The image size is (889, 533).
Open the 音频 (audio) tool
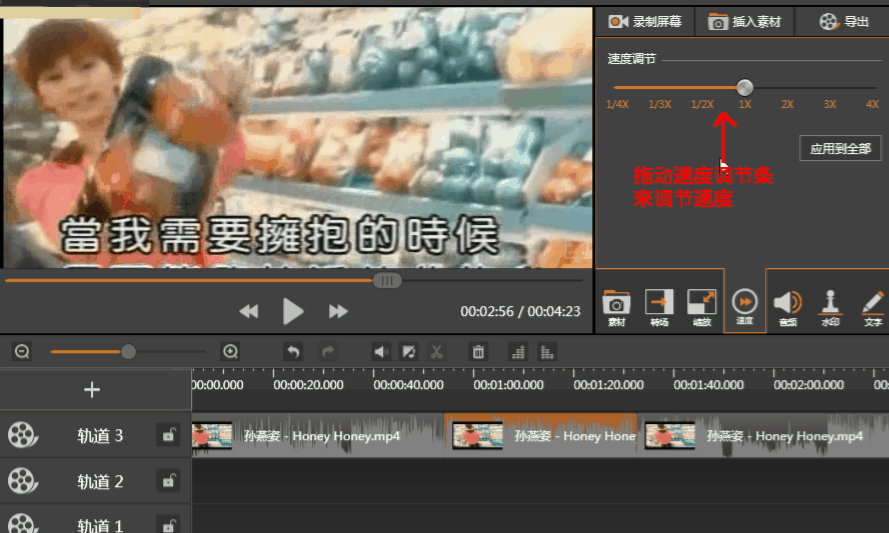(788, 308)
